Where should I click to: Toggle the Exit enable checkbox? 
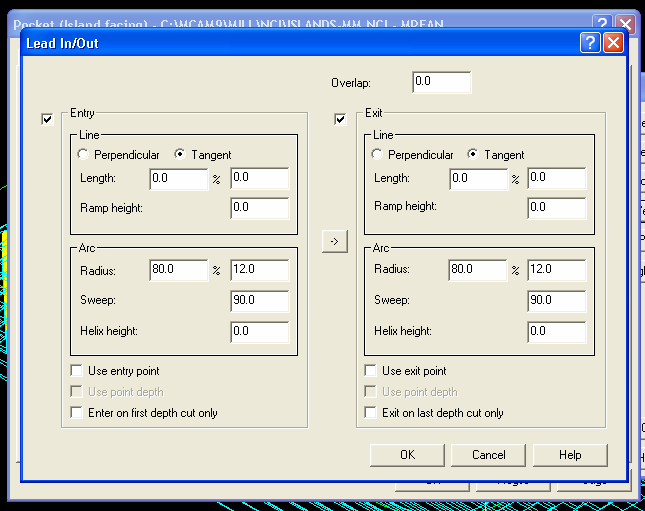[340, 119]
